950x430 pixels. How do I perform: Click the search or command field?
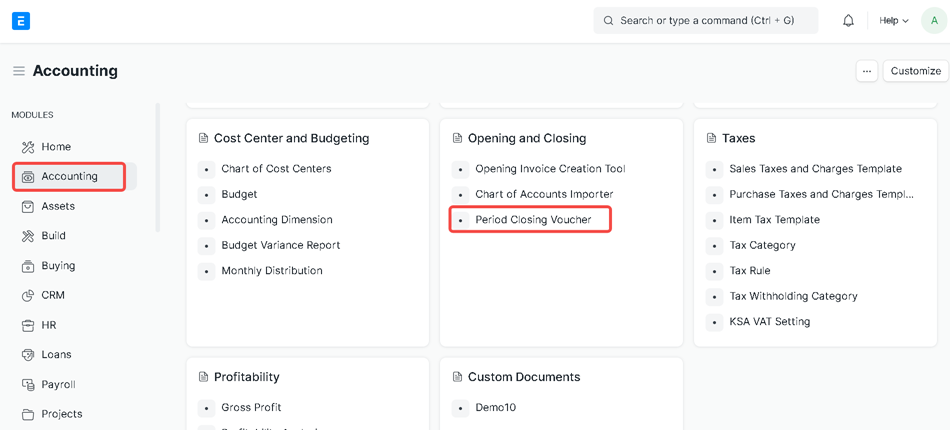[706, 21]
